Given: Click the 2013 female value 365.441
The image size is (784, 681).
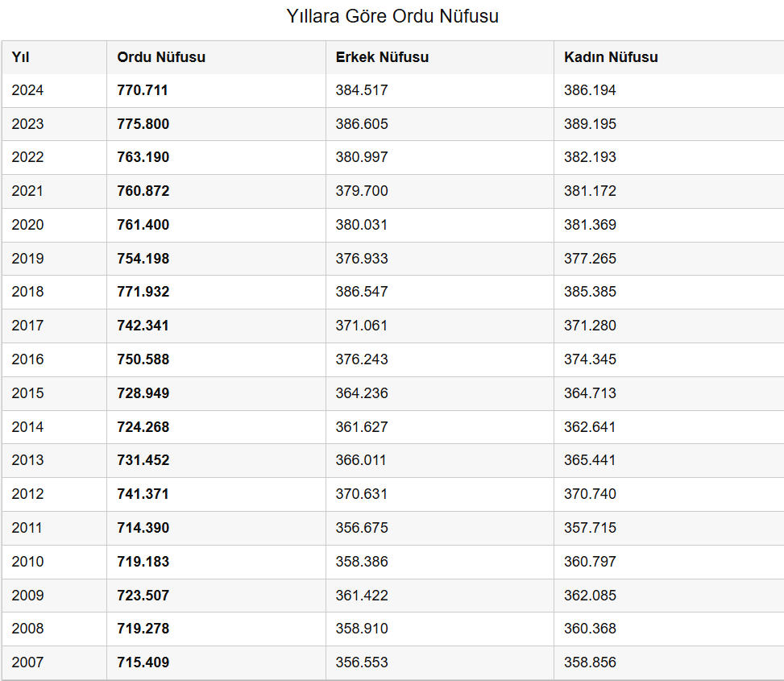Looking at the screenshot, I should click(590, 460).
